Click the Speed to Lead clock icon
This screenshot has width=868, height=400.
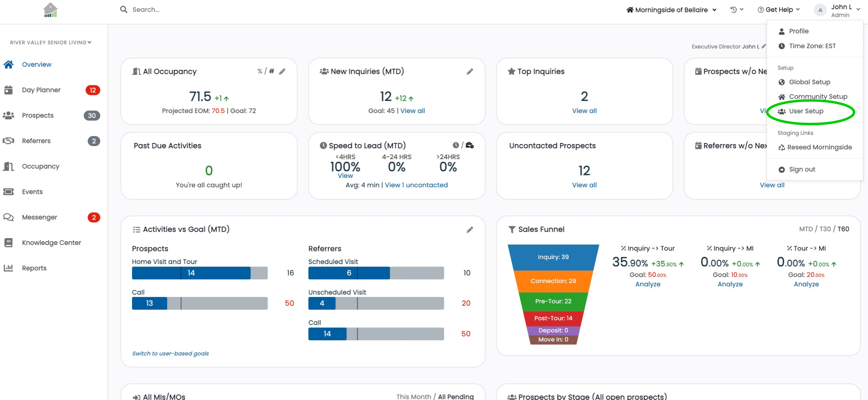(456, 145)
